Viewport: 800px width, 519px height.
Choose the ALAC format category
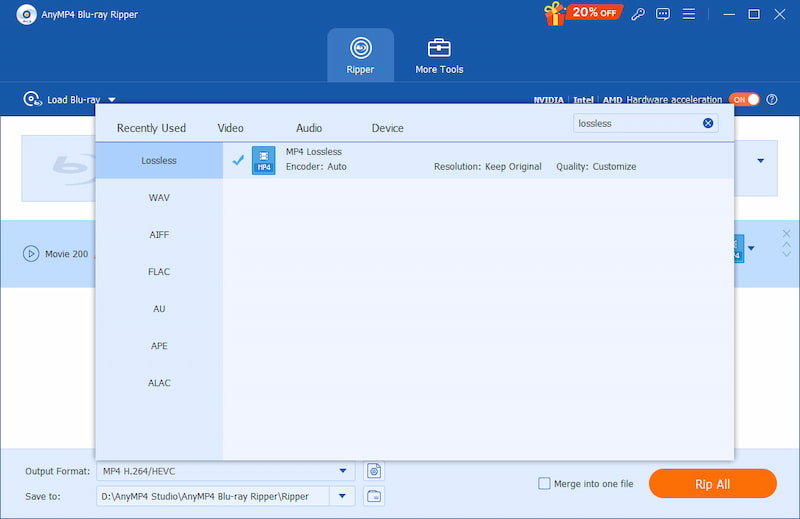tap(159, 383)
